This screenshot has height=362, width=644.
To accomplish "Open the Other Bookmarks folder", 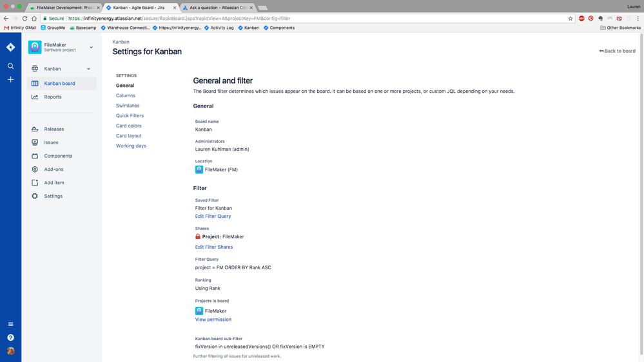I will coord(621,28).
